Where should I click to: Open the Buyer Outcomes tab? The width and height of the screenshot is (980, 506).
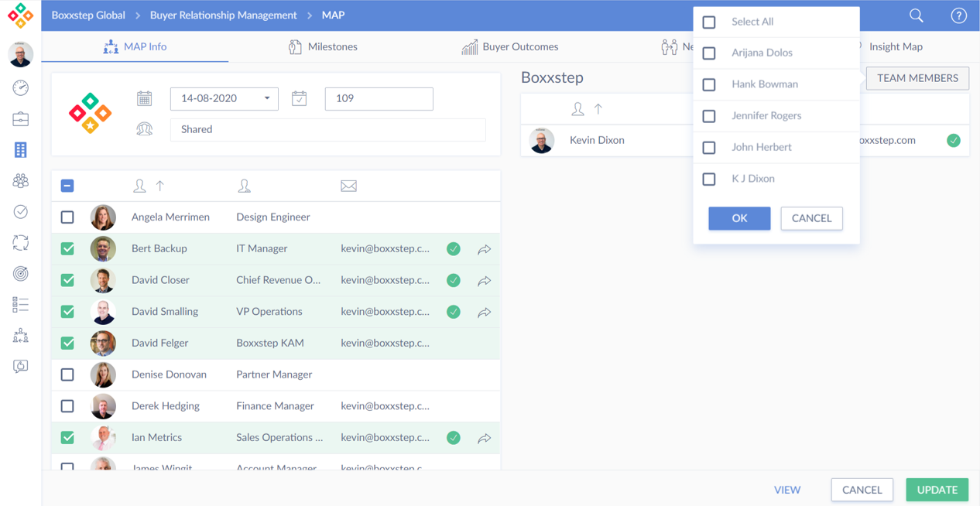click(510, 47)
